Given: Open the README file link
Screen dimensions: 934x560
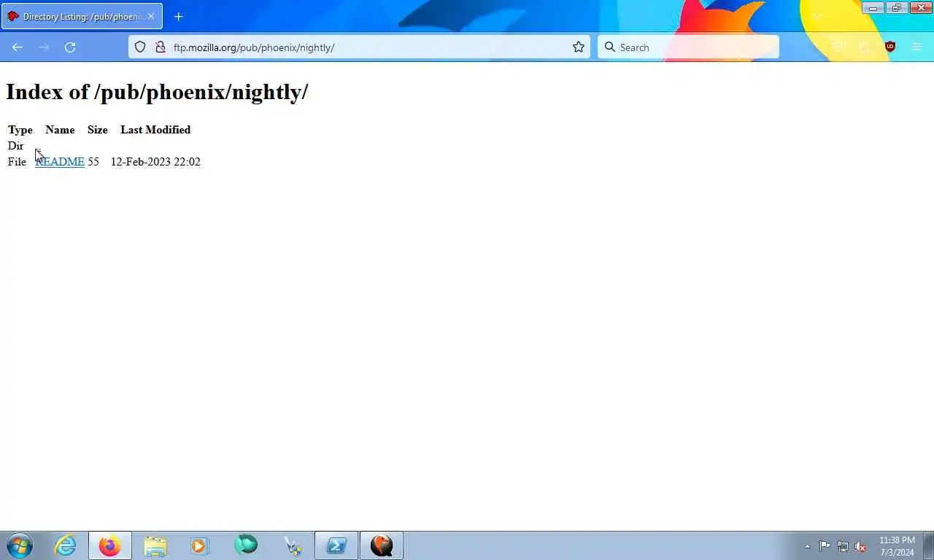Looking at the screenshot, I should coord(60,162).
